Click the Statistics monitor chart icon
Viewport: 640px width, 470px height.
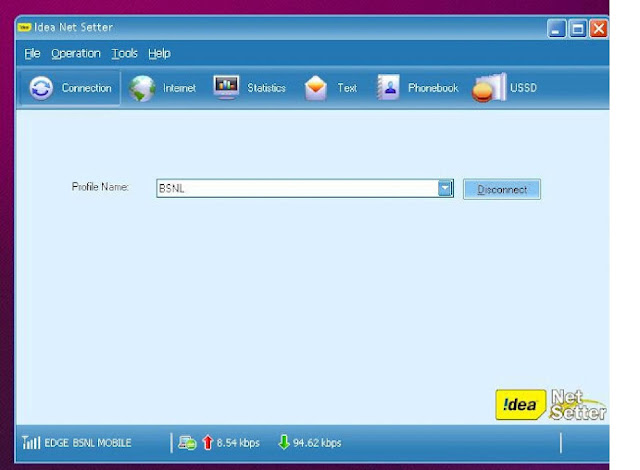226,87
